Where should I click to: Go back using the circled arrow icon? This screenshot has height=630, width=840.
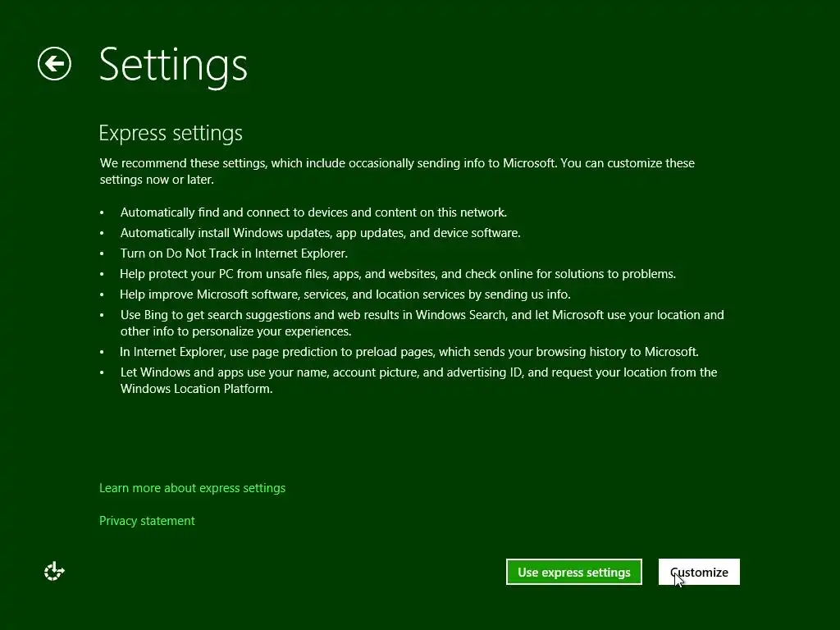(x=54, y=64)
